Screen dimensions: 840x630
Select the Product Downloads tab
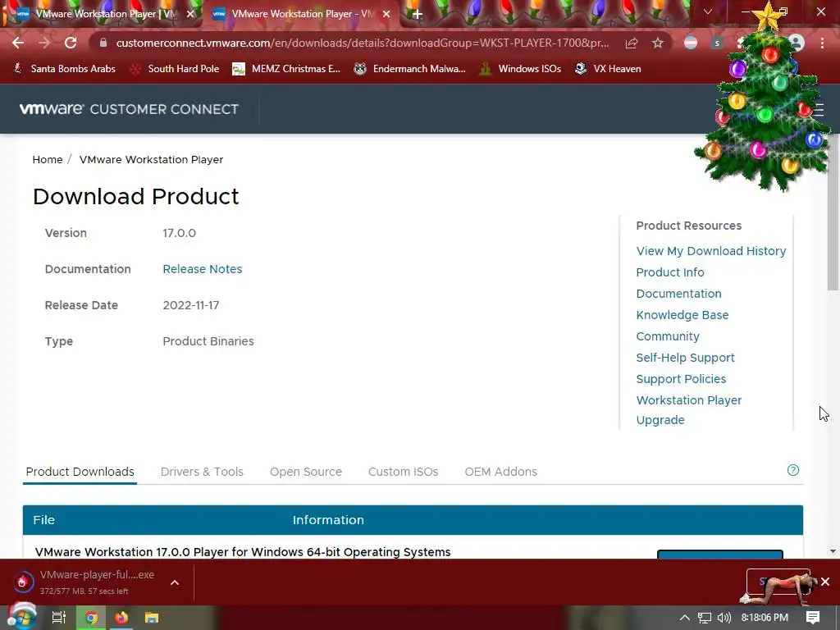pyautogui.click(x=80, y=472)
